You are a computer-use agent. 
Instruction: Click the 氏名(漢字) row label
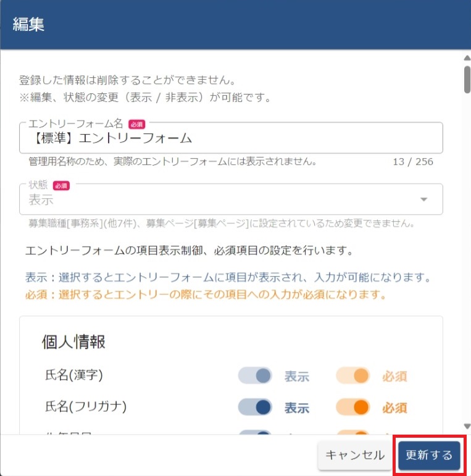[x=73, y=376]
